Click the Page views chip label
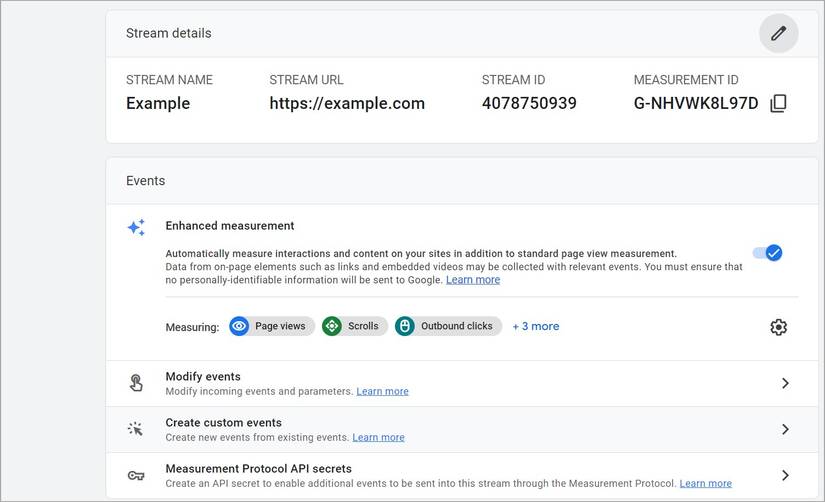This screenshot has height=502, width=825. [280, 326]
